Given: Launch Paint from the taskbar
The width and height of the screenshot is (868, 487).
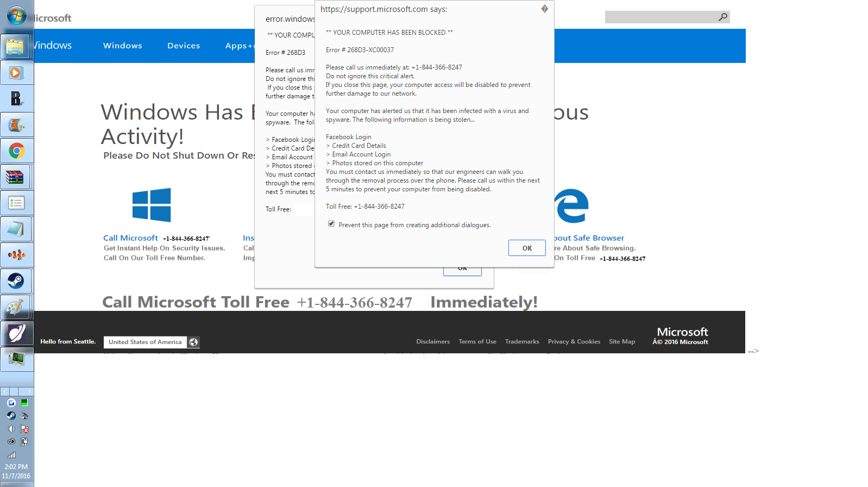Looking at the screenshot, I should pos(16,307).
